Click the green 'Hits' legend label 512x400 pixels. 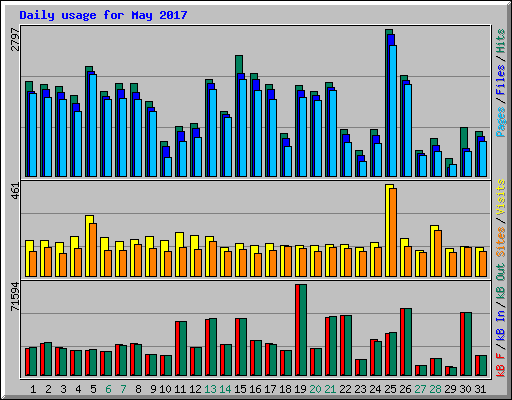pos(500,41)
